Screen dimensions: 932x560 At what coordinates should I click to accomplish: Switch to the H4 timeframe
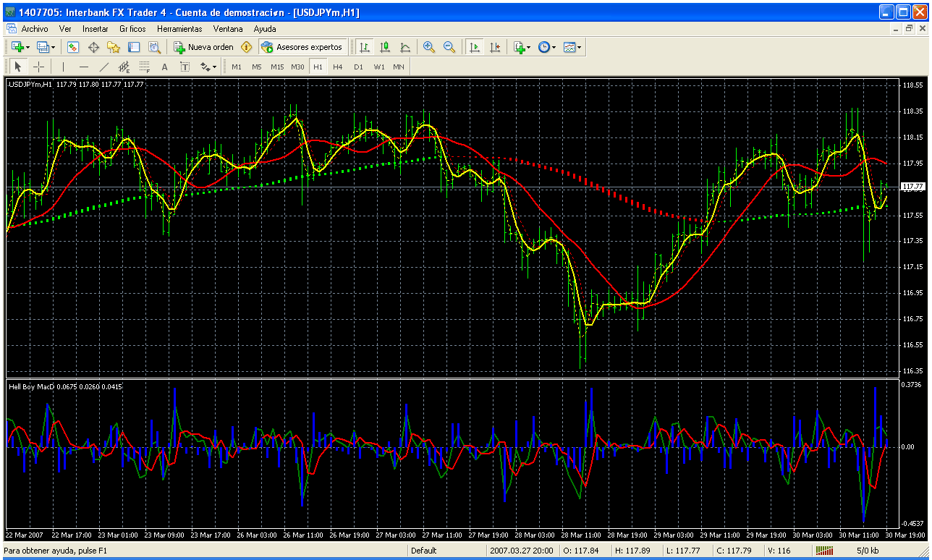coord(337,67)
